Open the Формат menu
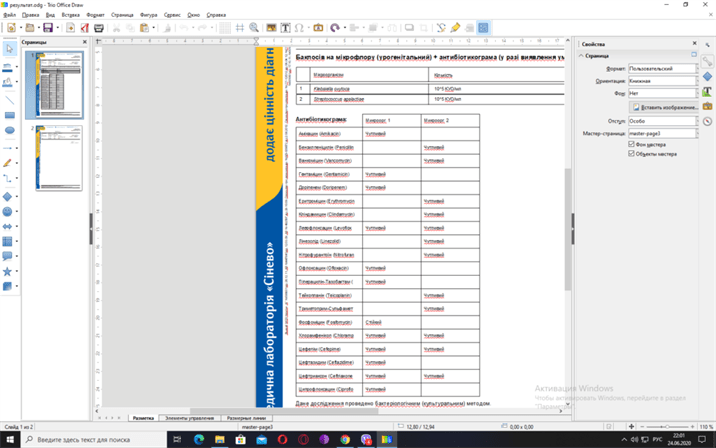716x448 pixels. coord(95,15)
